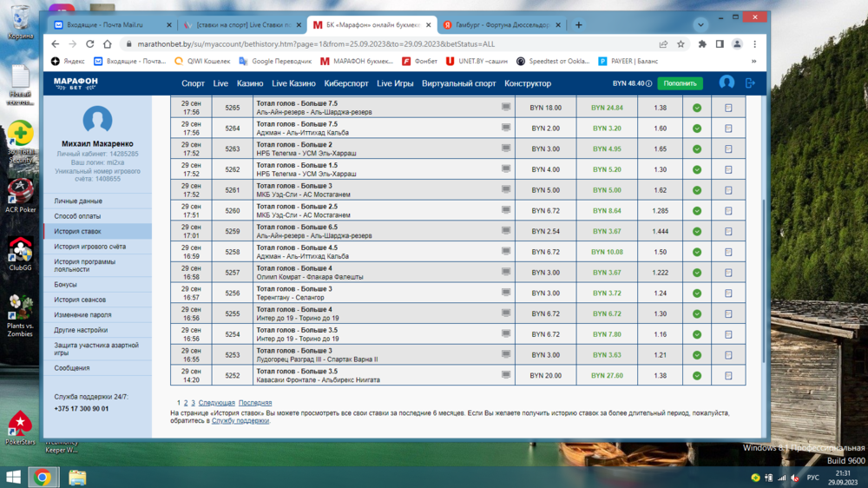
Task: Bookmark this page with the star icon
Action: click(682, 44)
